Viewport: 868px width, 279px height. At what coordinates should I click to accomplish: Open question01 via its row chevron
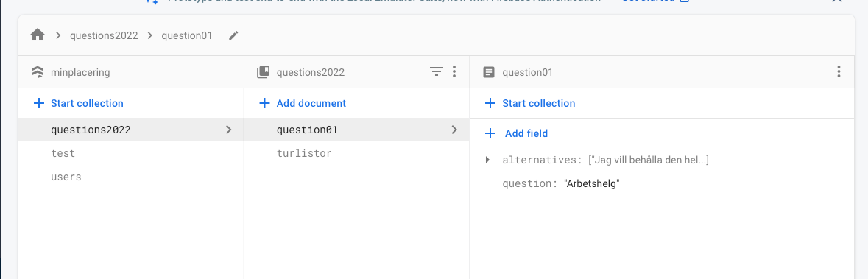pos(454,130)
